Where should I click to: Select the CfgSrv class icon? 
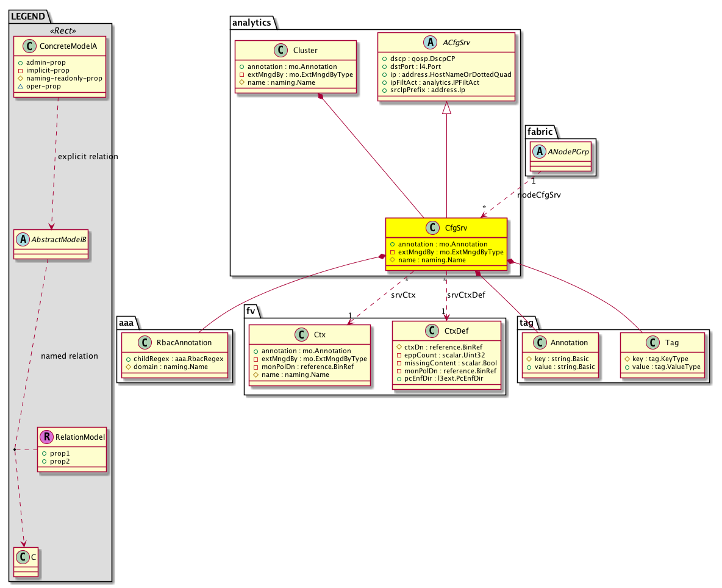432,228
